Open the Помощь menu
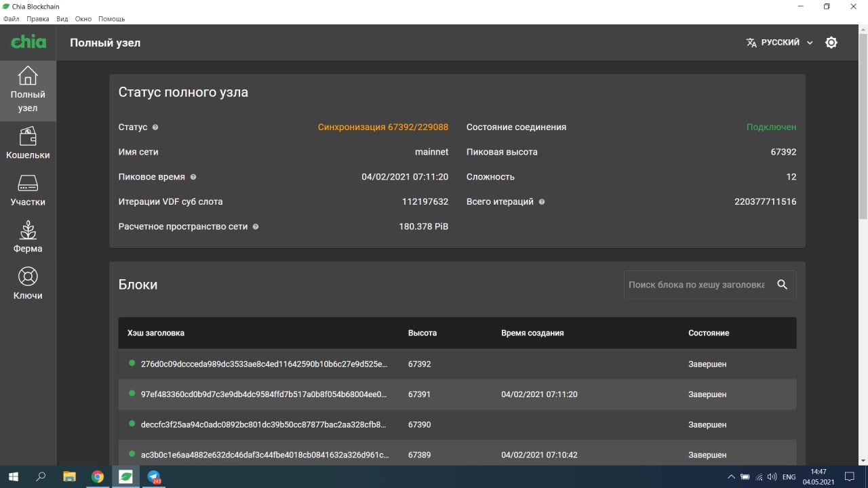The image size is (868, 488). [112, 19]
